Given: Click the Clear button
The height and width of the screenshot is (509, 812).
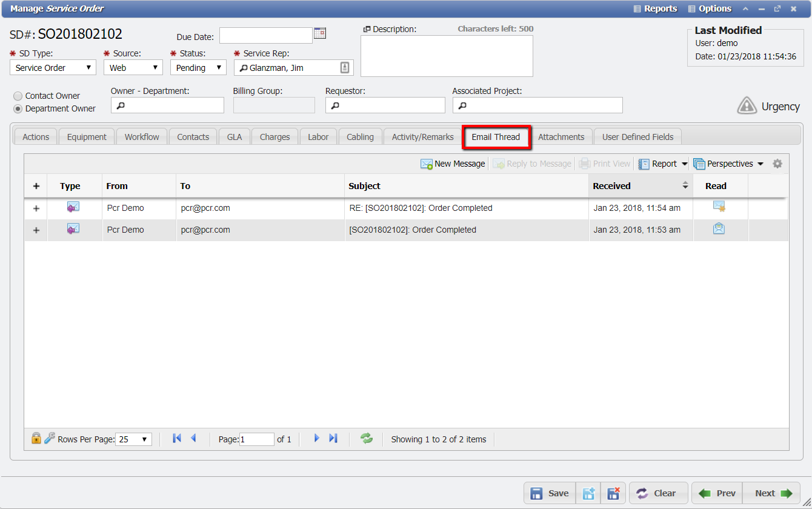Looking at the screenshot, I should (658, 493).
